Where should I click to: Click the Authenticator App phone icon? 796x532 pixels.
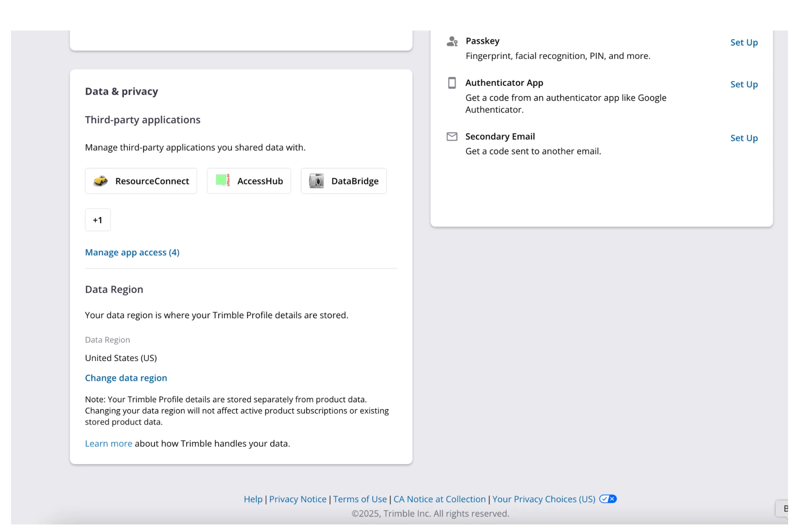pos(452,83)
